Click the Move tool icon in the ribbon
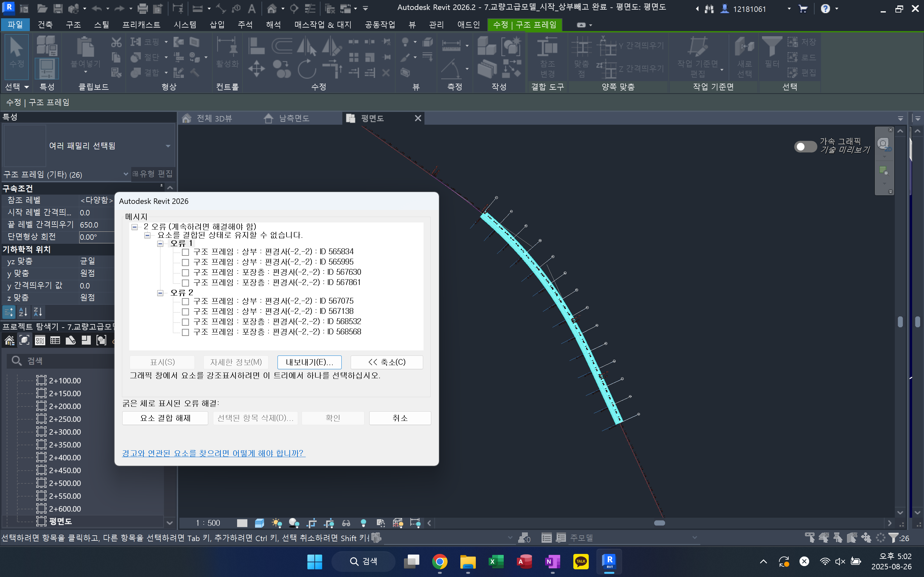This screenshot has width=924, height=577. [256, 69]
